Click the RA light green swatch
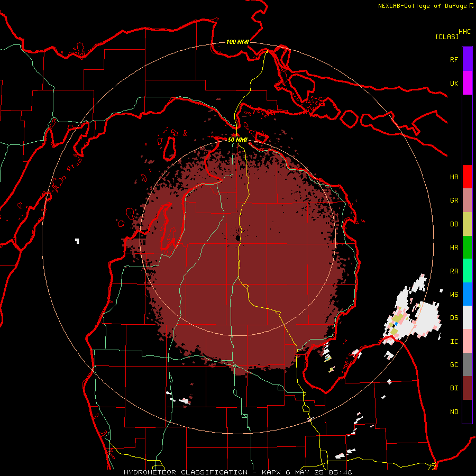 467,271
